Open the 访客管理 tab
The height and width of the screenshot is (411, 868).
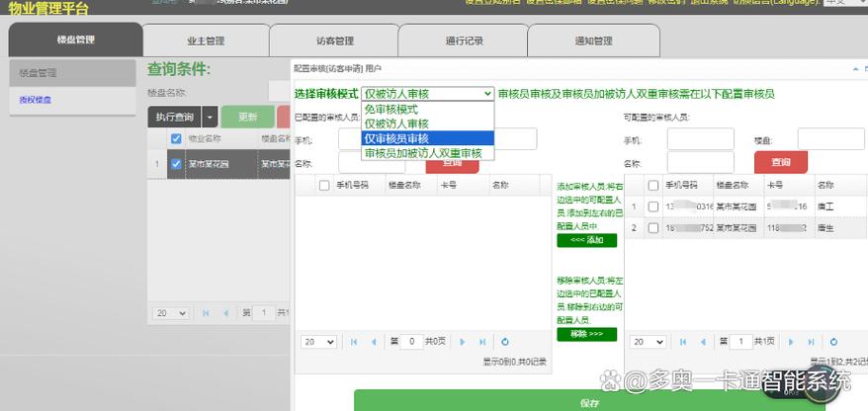coord(334,41)
